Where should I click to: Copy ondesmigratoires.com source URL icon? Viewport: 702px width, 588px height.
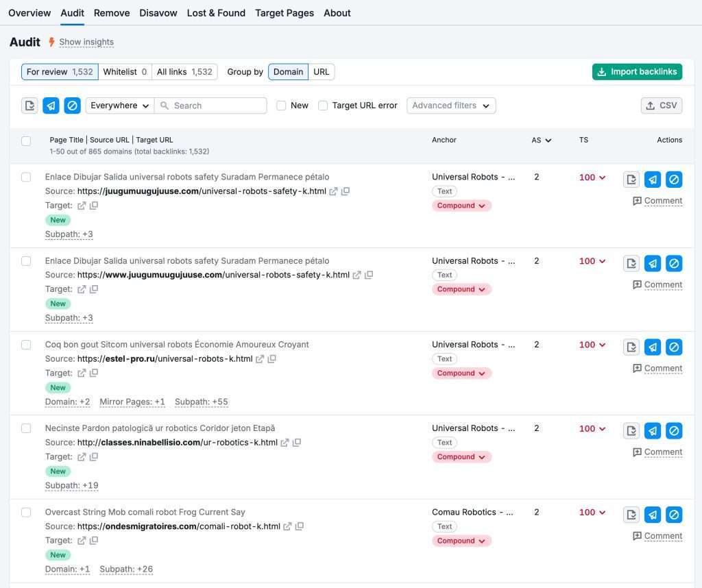click(x=300, y=526)
